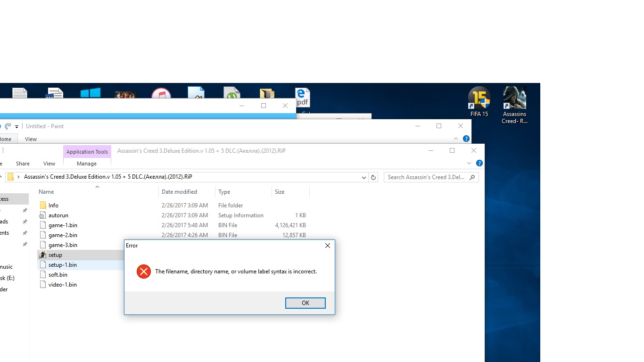Select the file named "video-1.bin"
644x362 pixels.
click(x=63, y=285)
